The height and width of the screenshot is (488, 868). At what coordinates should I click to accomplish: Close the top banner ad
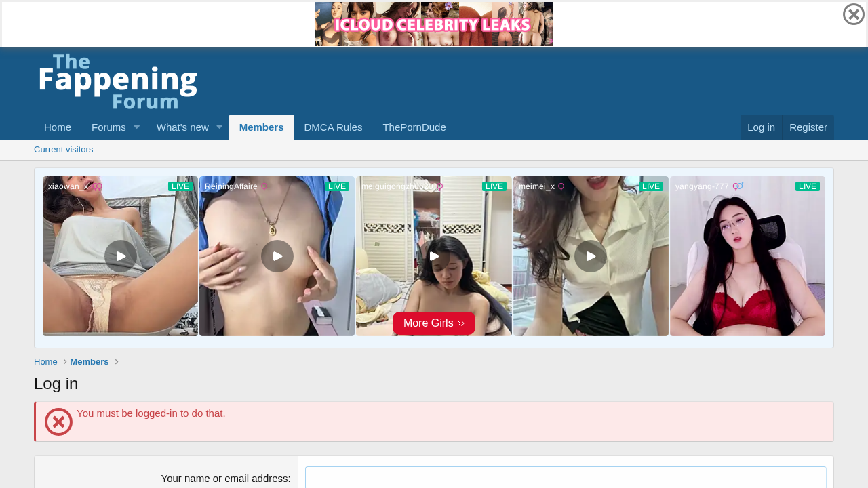(x=854, y=14)
